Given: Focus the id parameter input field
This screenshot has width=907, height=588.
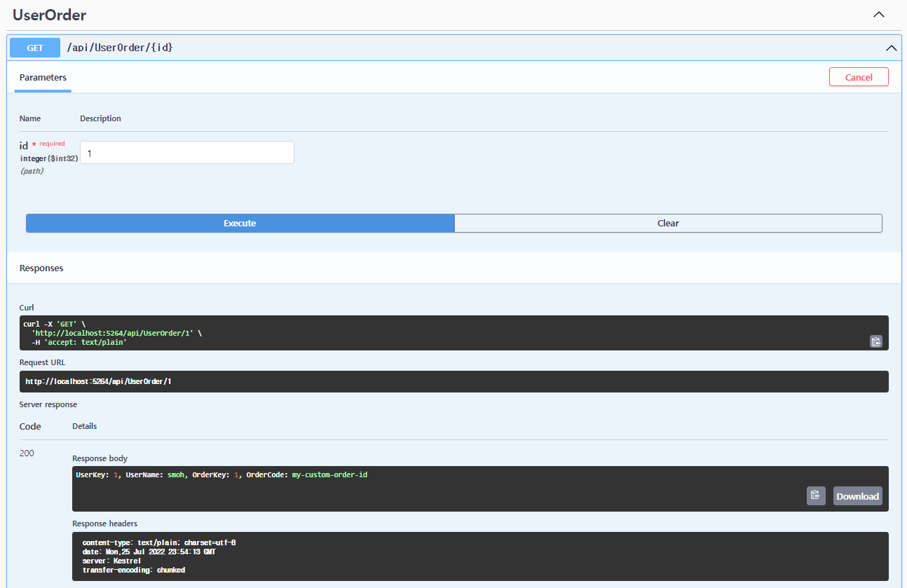Looking at the screenshot, I should coord(187,153).
